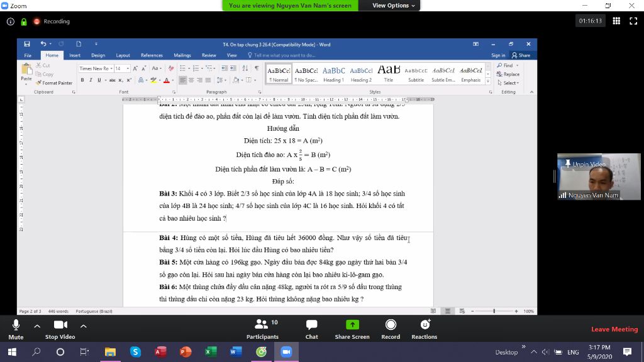Apply superscript formatting
Image resolution: width=644 pixels, height=362 pixels.
(129, 80)
